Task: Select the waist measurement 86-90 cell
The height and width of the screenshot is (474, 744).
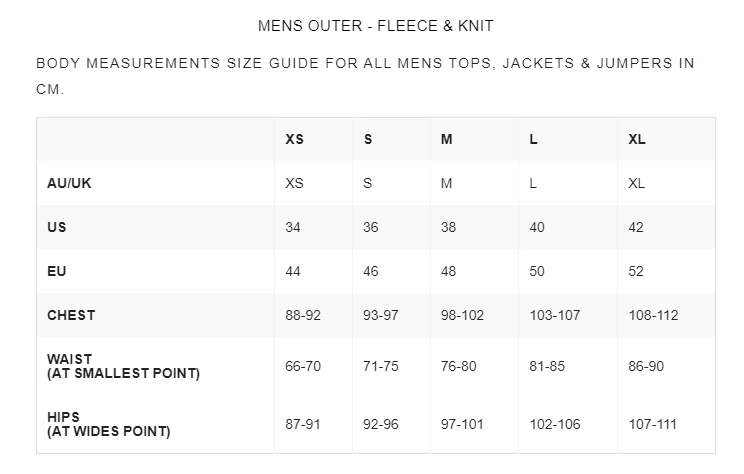Action: [646, 366]
